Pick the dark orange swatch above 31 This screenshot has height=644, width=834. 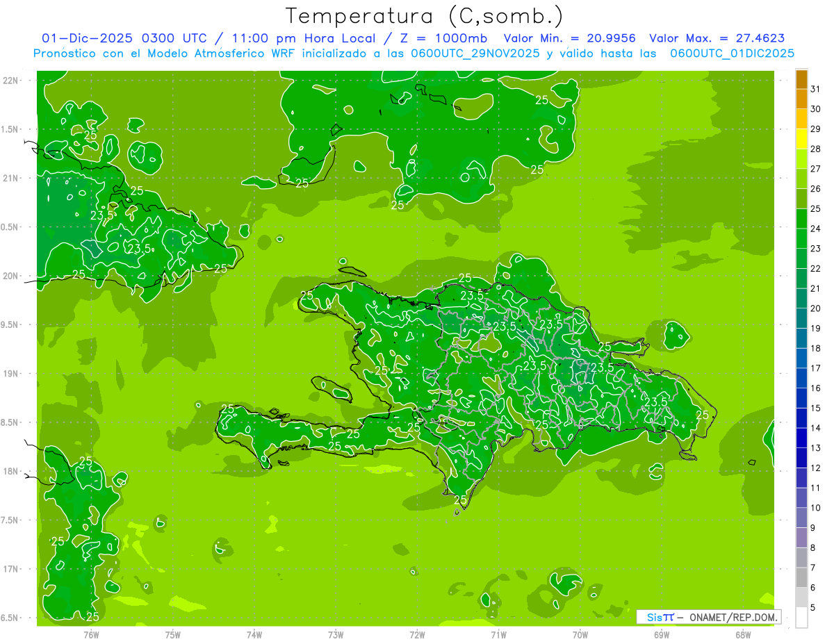(x=801, y=79)
